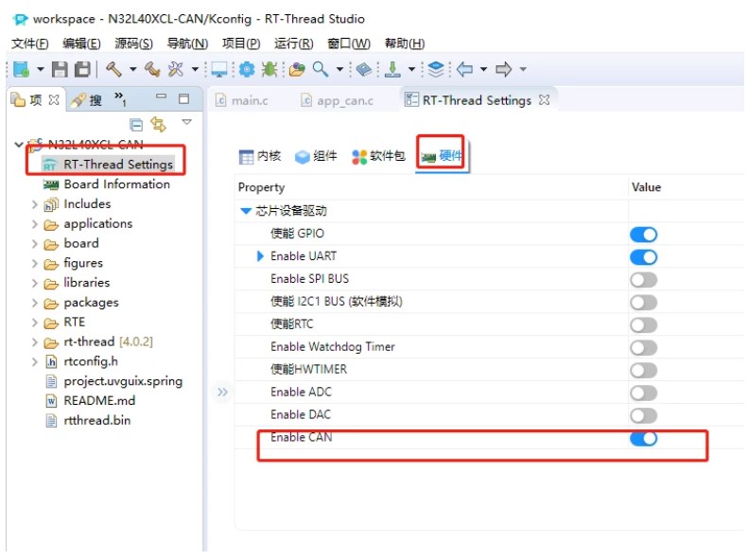Turn on the 使能HWTIMER switch
The width and height of the screenshot is (747, 560).
[x=643, y=370]
